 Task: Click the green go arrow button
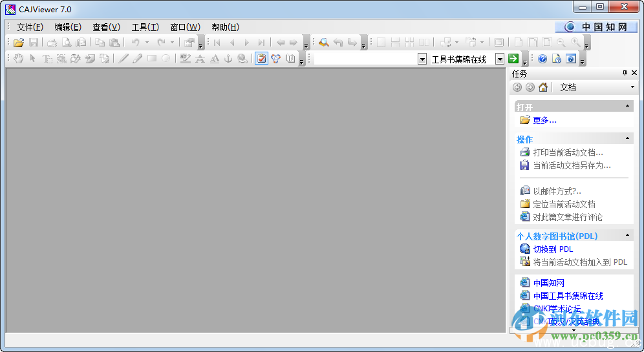[513, 59]
